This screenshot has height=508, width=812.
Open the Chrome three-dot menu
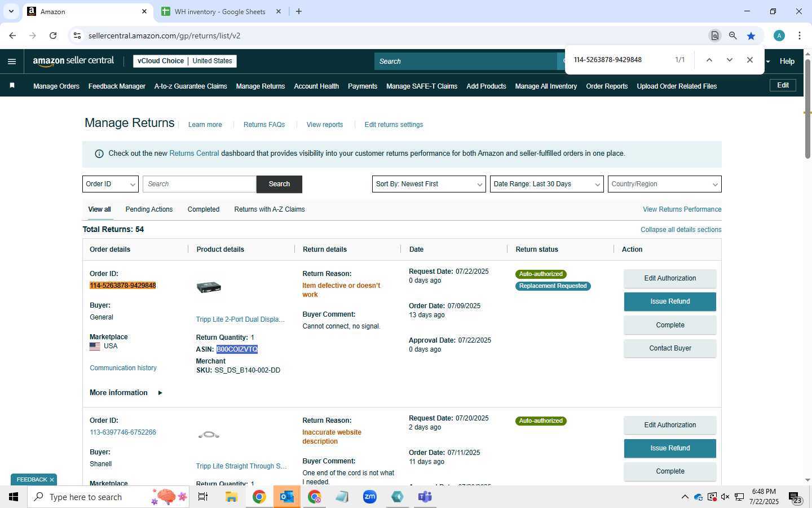pyautogui.click(x=799, y=36)
